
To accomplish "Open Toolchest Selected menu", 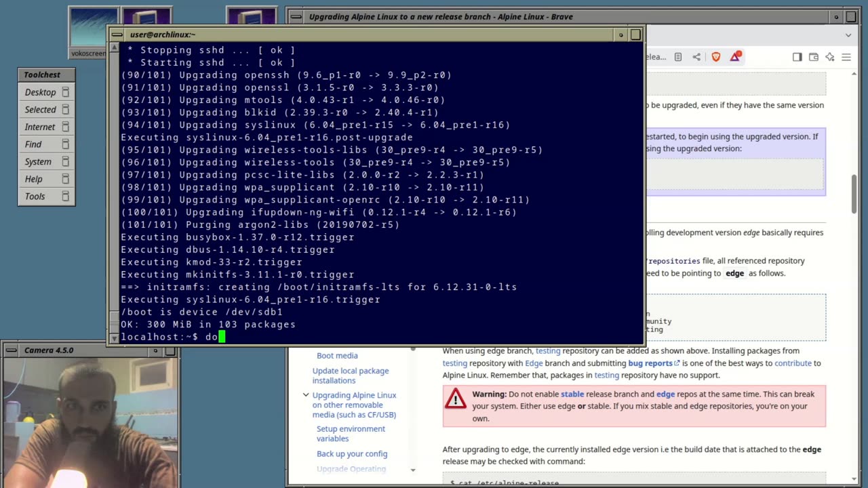I will click(41, 110).
